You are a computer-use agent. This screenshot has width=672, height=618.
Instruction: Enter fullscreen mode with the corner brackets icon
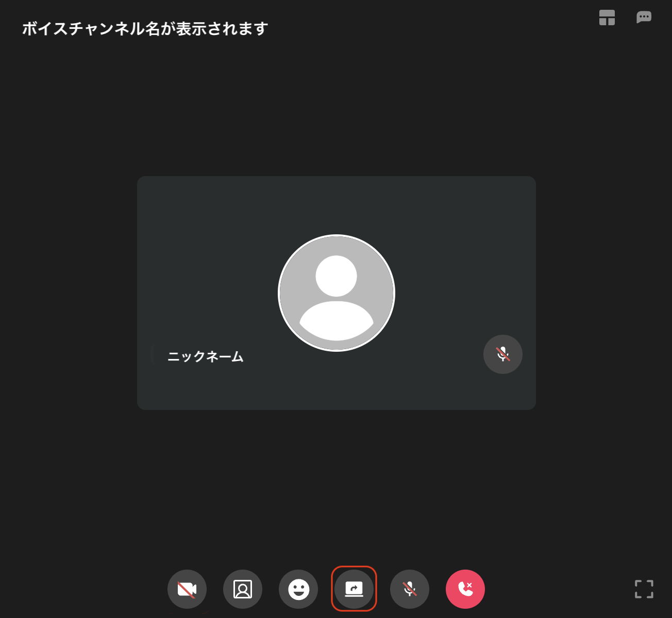coord(644,589)
